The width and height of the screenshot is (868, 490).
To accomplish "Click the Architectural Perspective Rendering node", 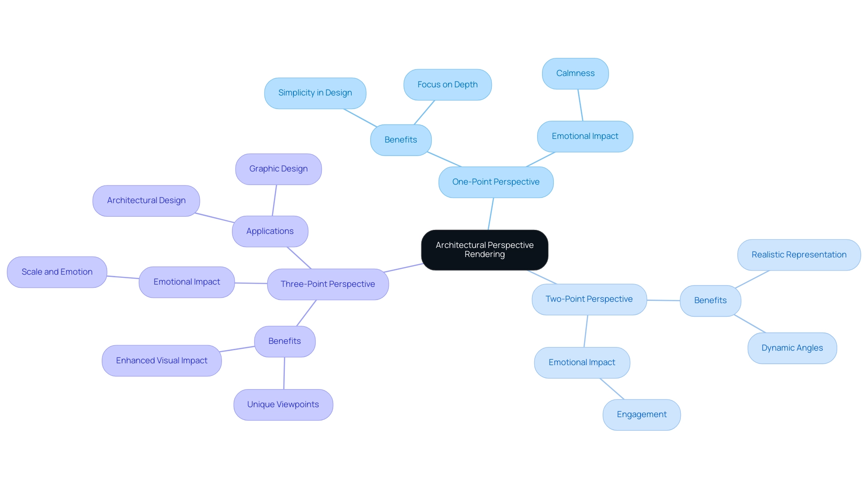I will point(484,249).
